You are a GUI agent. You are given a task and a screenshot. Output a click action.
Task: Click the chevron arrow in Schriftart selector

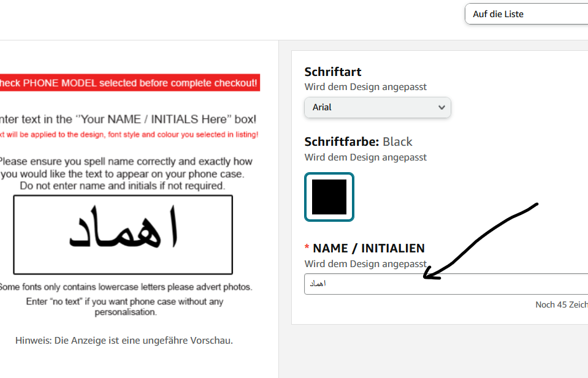click(x=441, y=107)
